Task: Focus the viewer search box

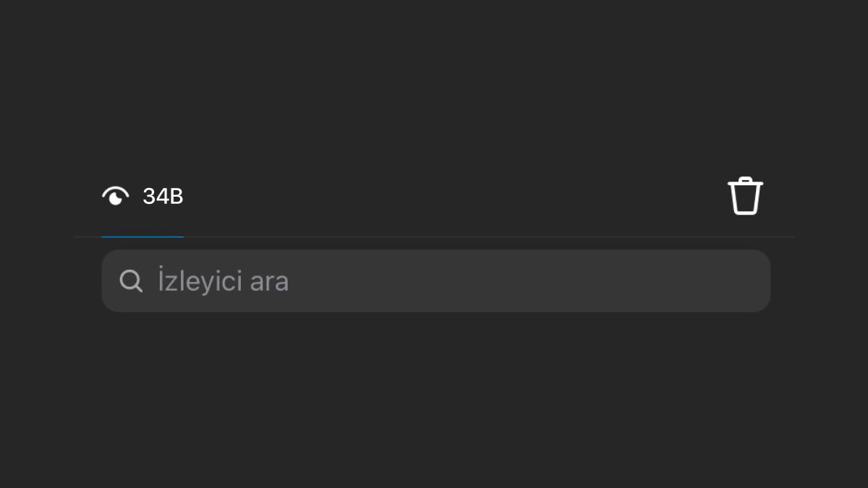Action: (x=435, y=281)
